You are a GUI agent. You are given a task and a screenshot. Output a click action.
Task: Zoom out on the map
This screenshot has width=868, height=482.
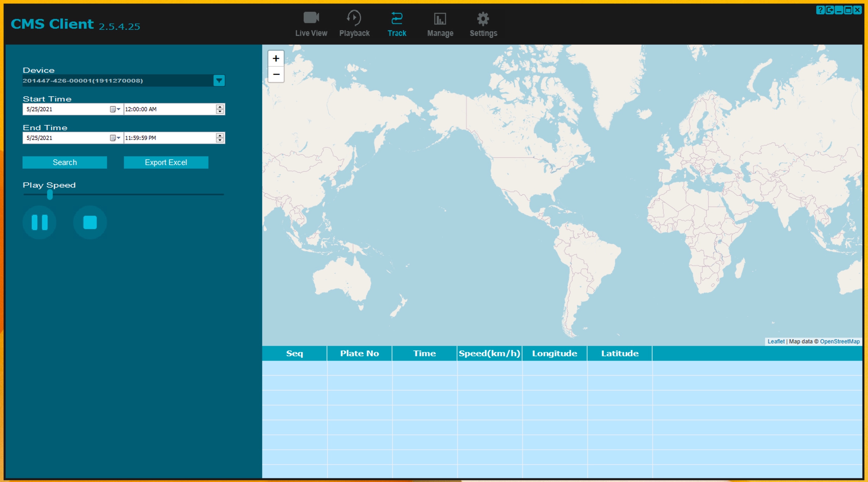[276, 74]
